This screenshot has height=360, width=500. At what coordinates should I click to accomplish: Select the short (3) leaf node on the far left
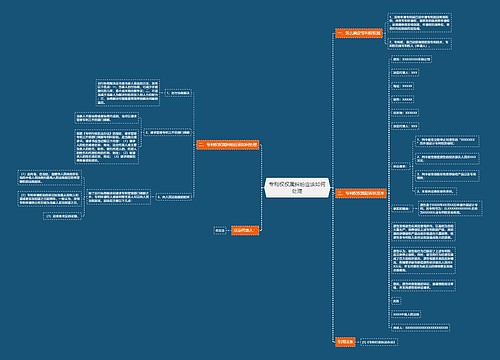(x=62, y=216)
